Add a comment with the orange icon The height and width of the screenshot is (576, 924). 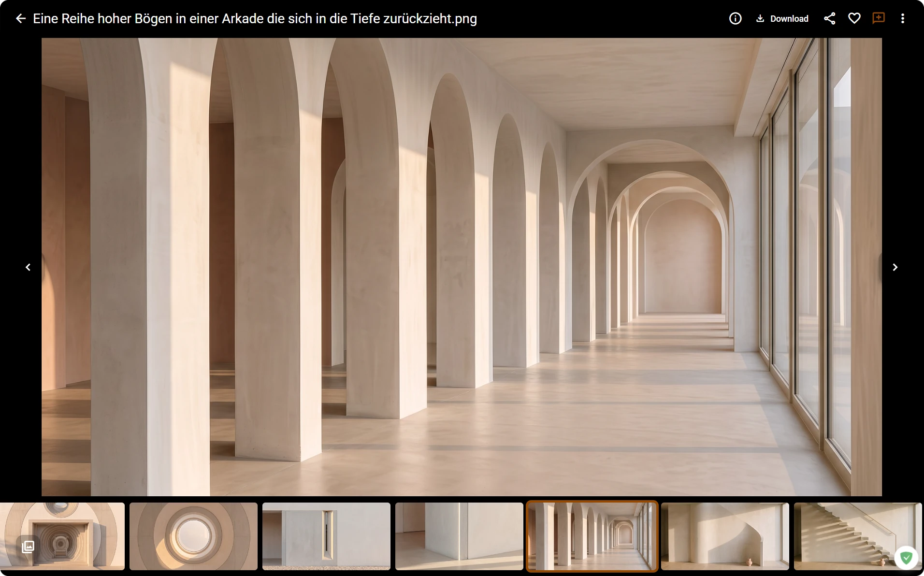tap(879, 18)
